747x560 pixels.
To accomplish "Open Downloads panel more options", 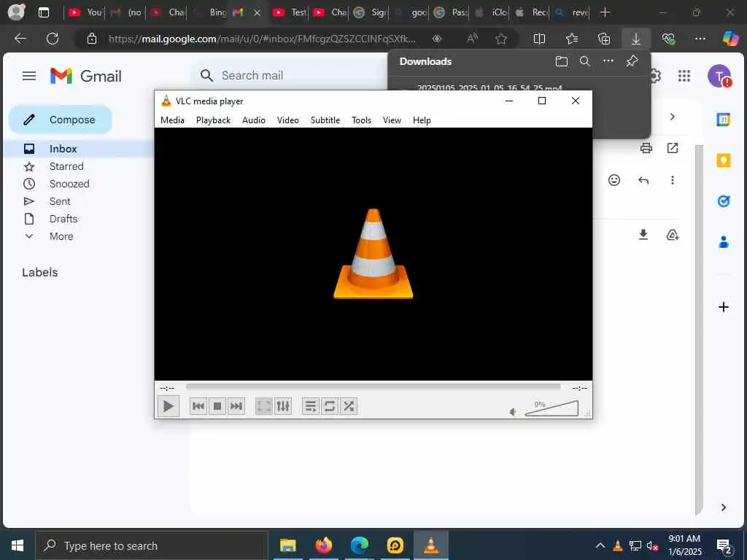I will tap(608, 61).
